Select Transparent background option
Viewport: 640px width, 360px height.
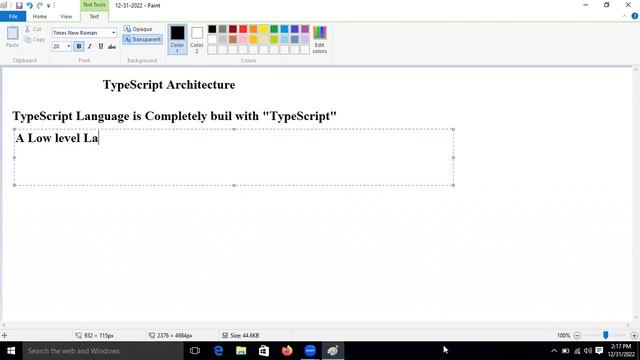(x=142, y=40)
